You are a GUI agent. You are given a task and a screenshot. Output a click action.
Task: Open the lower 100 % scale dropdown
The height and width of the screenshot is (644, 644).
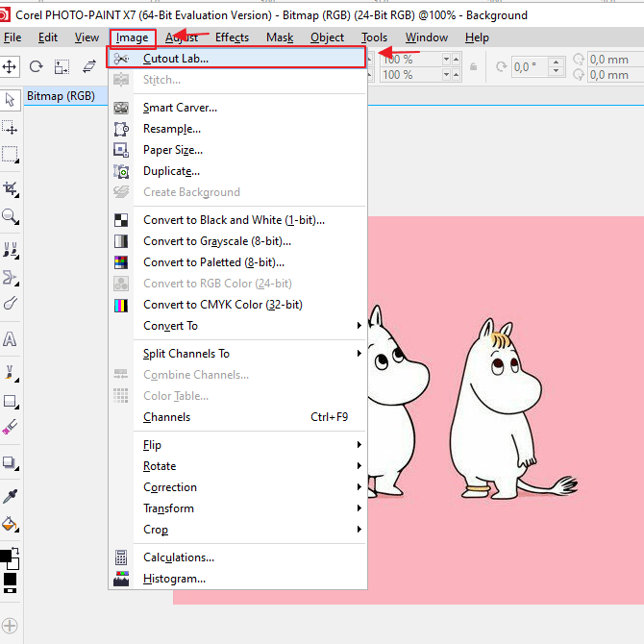(x=446, y=75)
